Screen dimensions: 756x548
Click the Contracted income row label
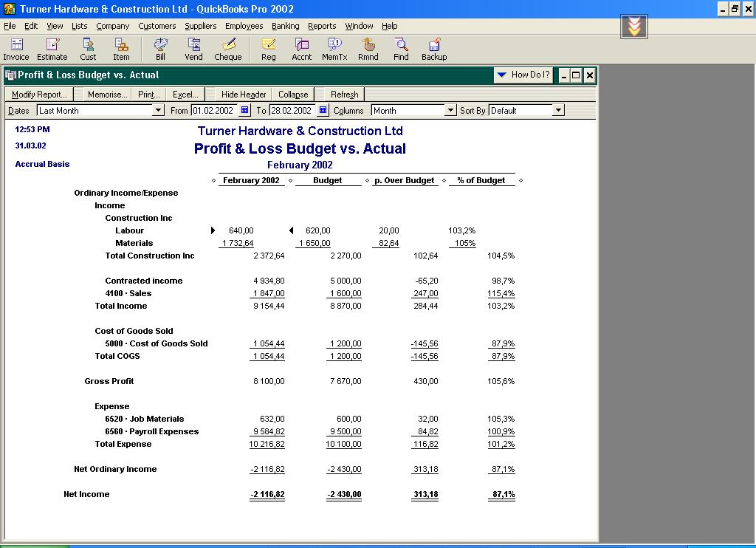[144, 281]
